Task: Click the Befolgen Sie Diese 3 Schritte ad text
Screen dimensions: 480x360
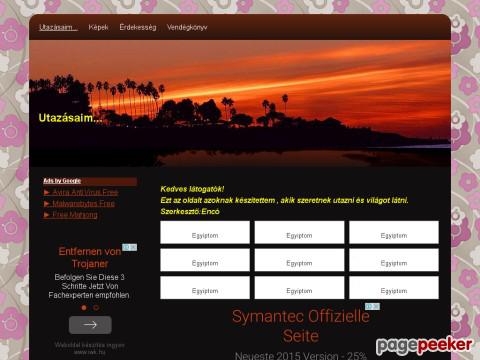Action: coord(89,286)
